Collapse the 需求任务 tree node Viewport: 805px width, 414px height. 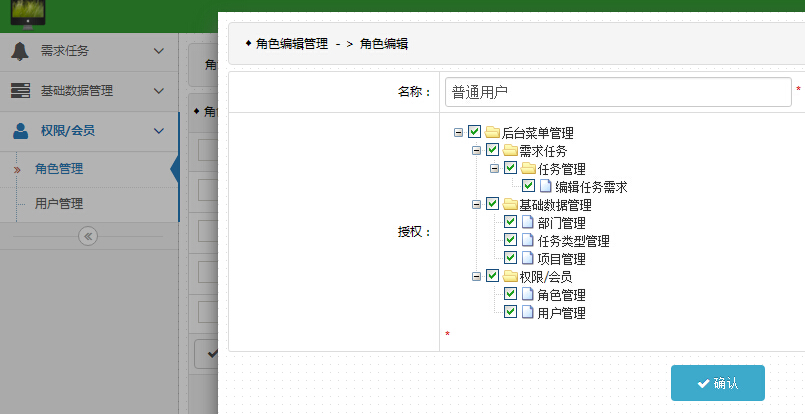coord(476,150)
